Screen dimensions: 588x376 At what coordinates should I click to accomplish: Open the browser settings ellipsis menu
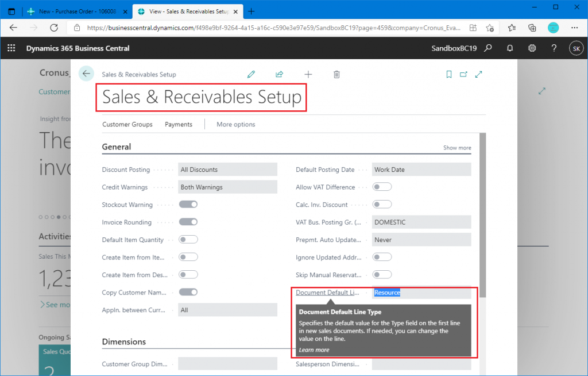pos(574,28)
